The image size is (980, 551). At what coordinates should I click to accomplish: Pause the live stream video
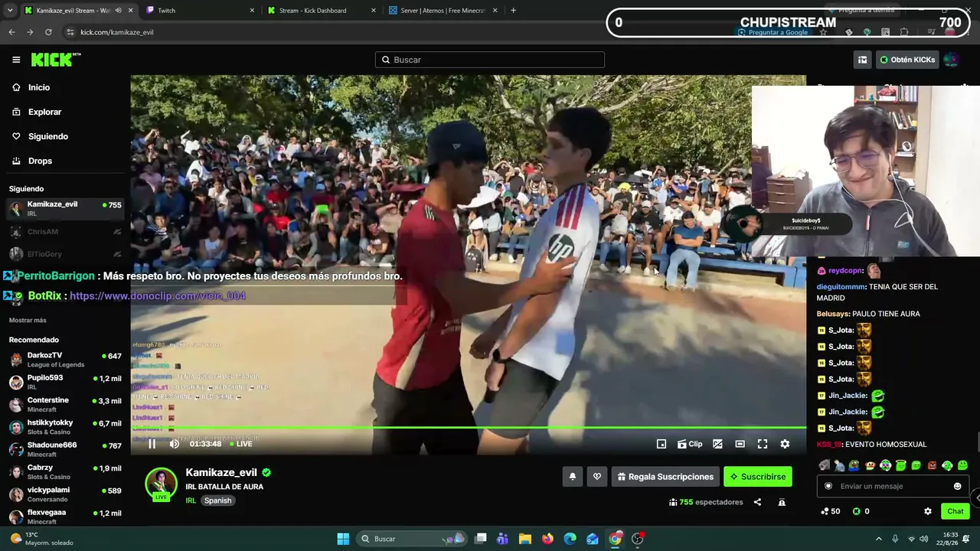(x=152, y=444)
